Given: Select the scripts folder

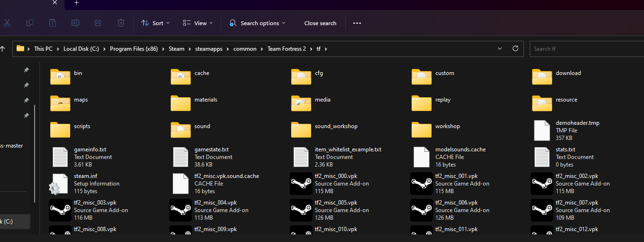Looking at the screenshot, I should pos(70,129).
